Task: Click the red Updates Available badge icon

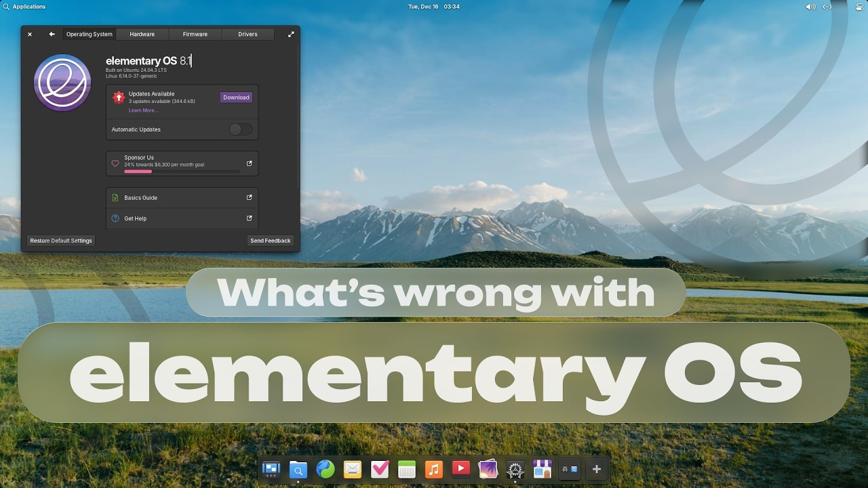Action: click(119, 98)
